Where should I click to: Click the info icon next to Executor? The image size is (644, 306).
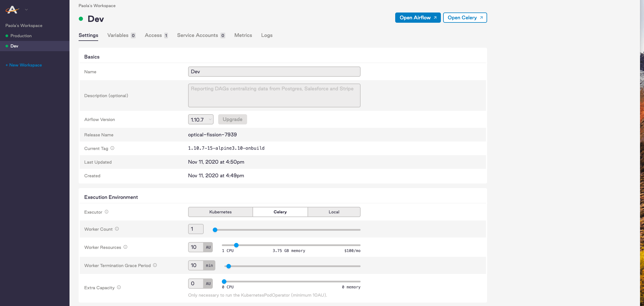106,211
